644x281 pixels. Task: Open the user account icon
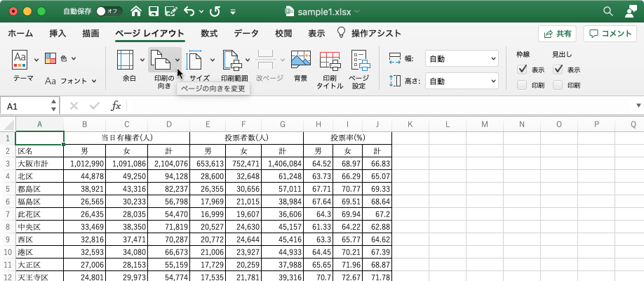(630, 11)
